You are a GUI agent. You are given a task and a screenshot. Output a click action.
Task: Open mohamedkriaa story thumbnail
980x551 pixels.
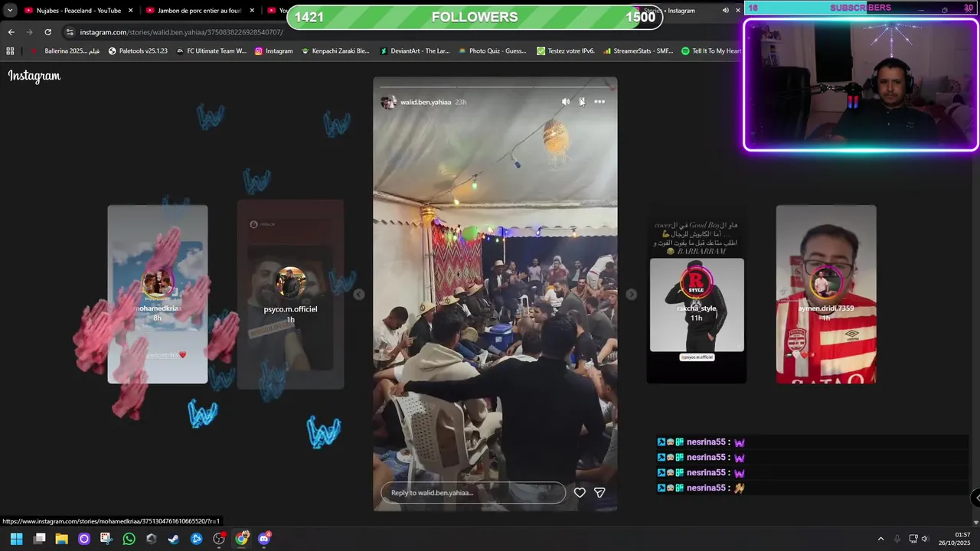coord(157,294)
